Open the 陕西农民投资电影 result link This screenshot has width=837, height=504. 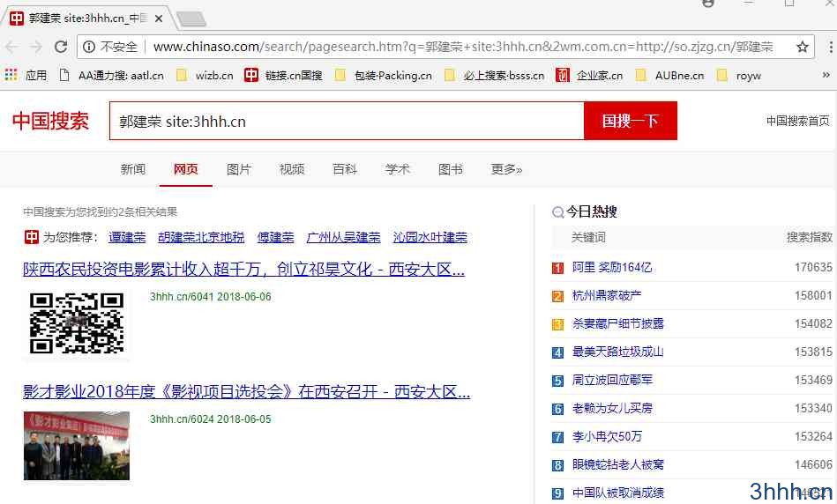click(243, 270)
